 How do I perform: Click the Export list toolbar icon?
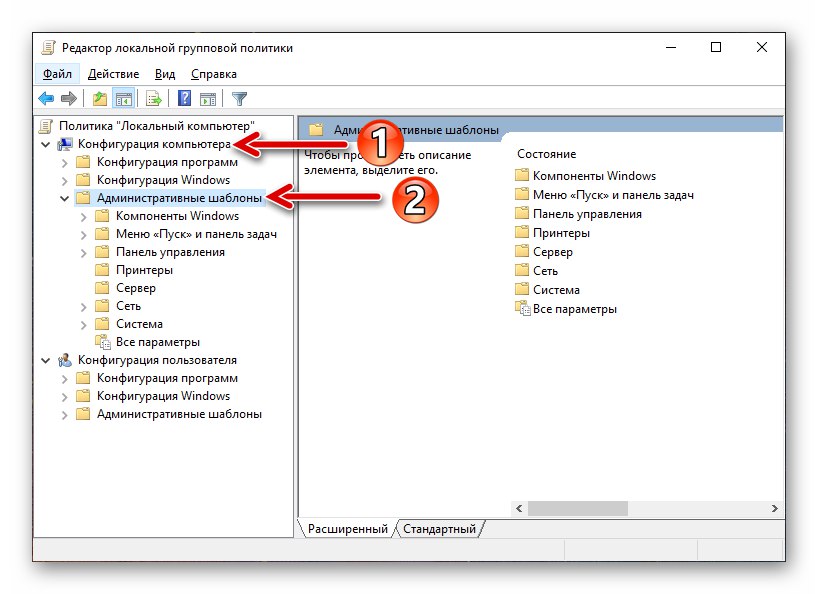pyautogui.click(x=154, y=98)
